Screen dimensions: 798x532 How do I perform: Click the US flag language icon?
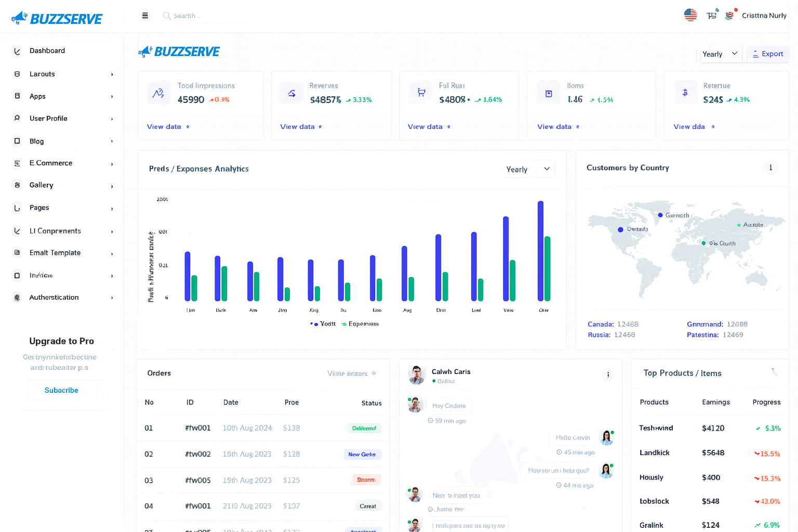690,15
